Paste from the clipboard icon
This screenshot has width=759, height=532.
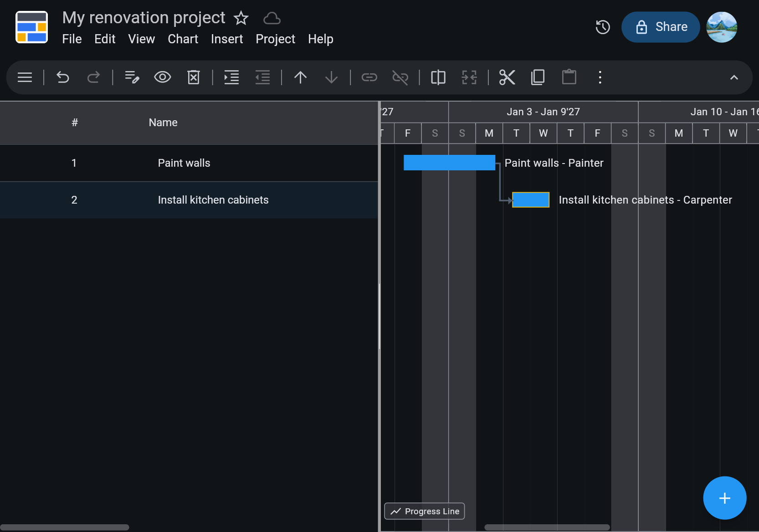(x=569, y=77)
